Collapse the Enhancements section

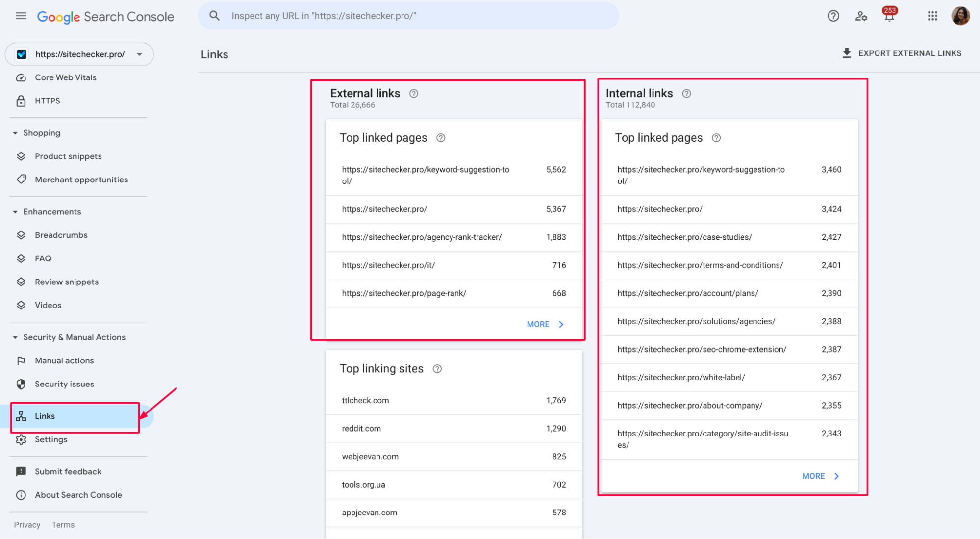coord(15,212)
